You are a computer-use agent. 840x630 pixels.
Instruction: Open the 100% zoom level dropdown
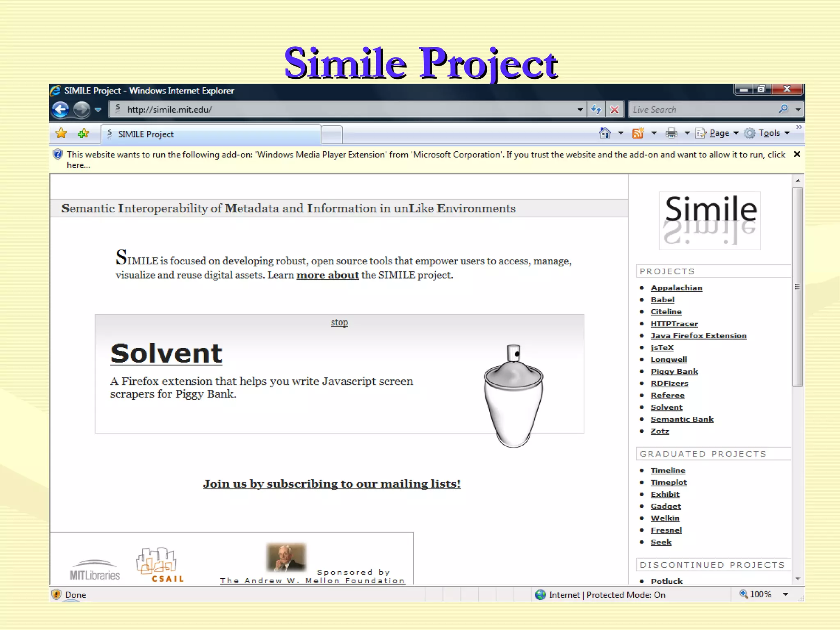click(785, 594)
